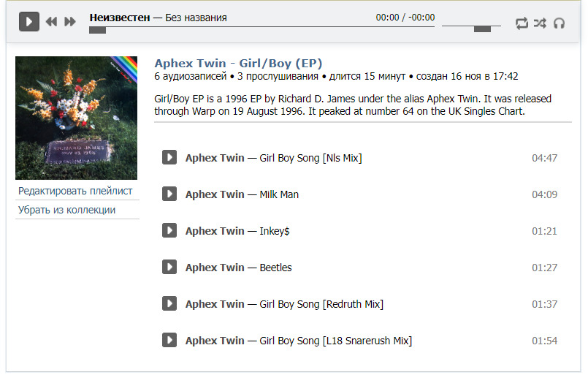Screen dimensions: 588x375
Task: Click Редактировать плейлист link
Action: (x=75, y=191)
